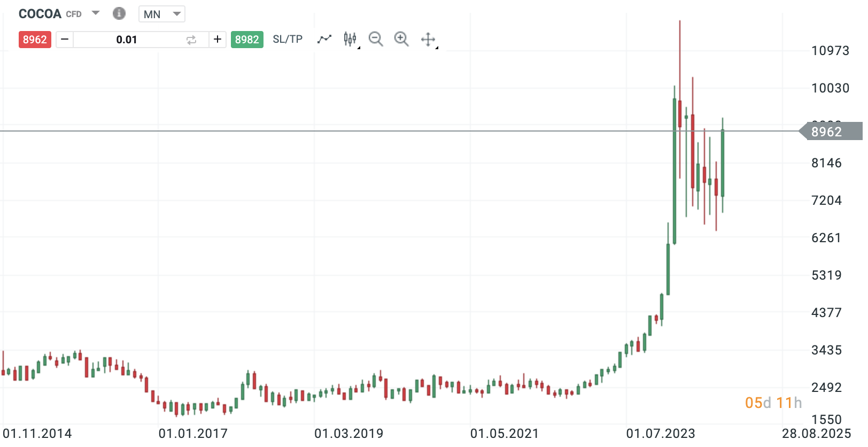
Task: Toggle the volume units swap icon
Action: [191, 40]
